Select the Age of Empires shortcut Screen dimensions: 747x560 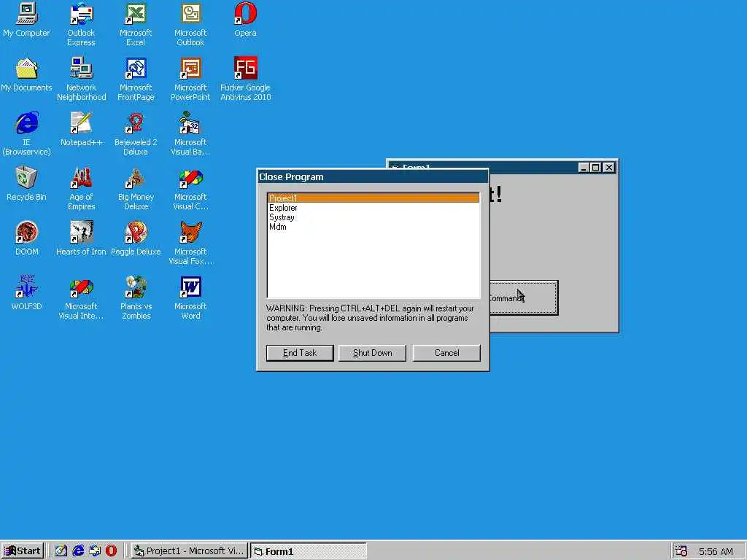[x=82, y=188]
